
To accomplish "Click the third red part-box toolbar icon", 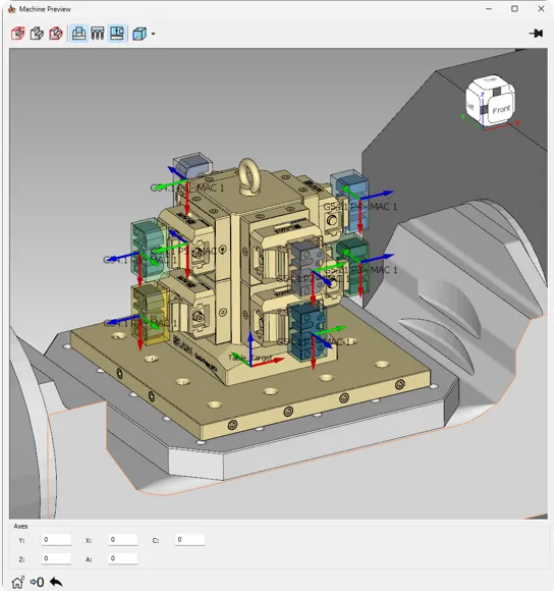I will [56, 34].
